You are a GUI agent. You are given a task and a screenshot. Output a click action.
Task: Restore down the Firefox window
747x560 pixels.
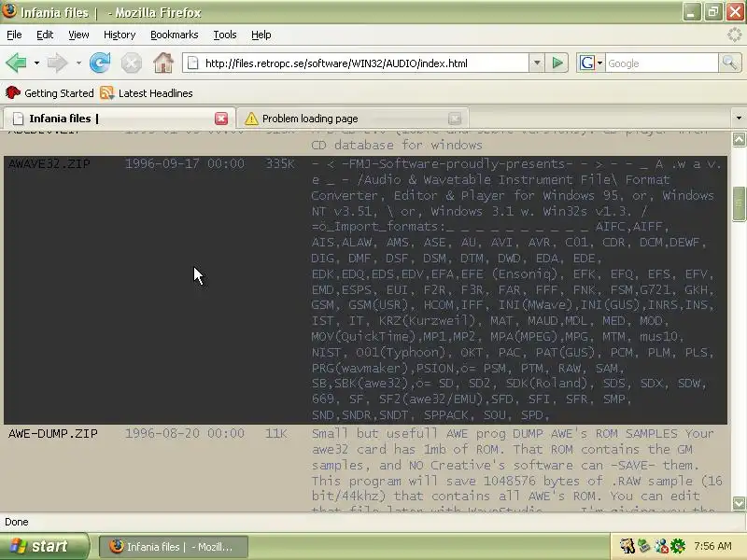[x=713, y=12]
